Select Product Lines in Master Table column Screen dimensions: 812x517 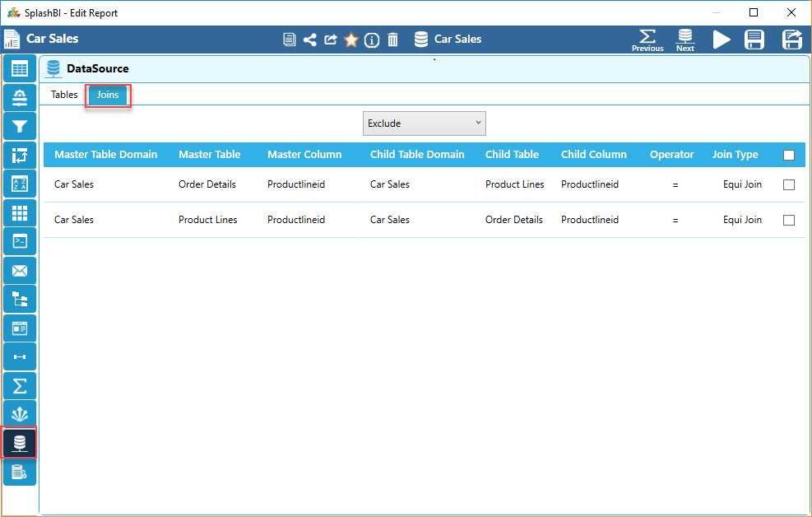207,220
